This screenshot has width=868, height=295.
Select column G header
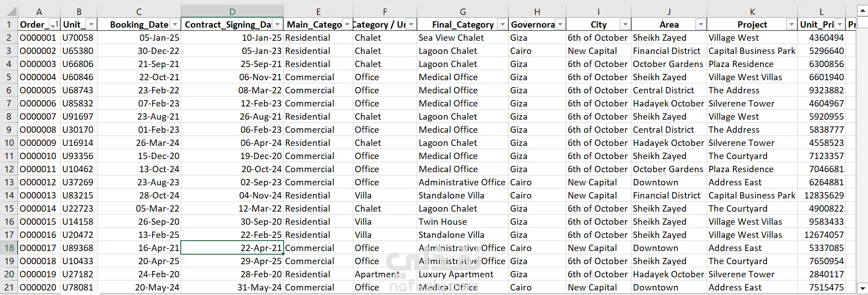coord(463,11)
